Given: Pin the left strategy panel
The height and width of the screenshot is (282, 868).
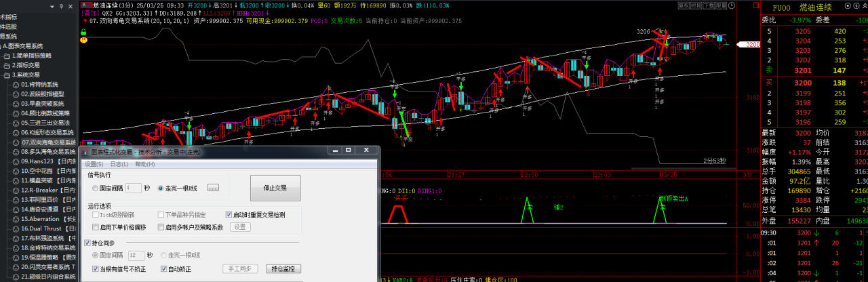Looking at the screenshot, I should [x=61, y=7].
